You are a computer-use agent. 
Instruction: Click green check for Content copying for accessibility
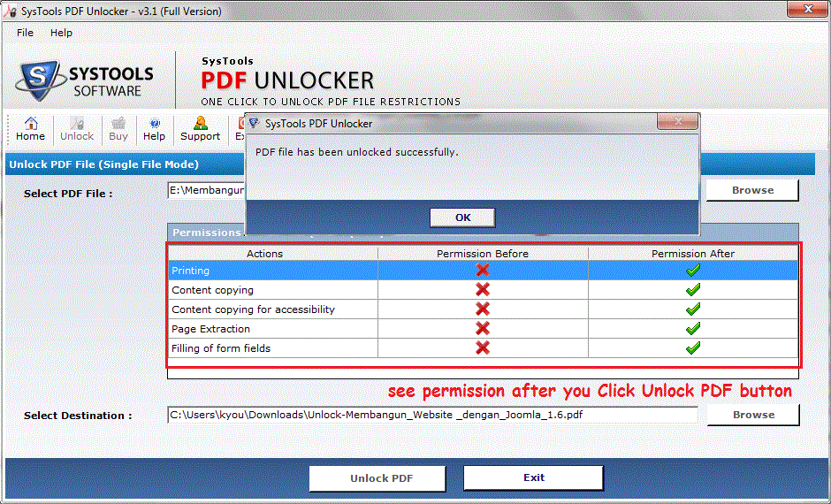click(693, 309)
